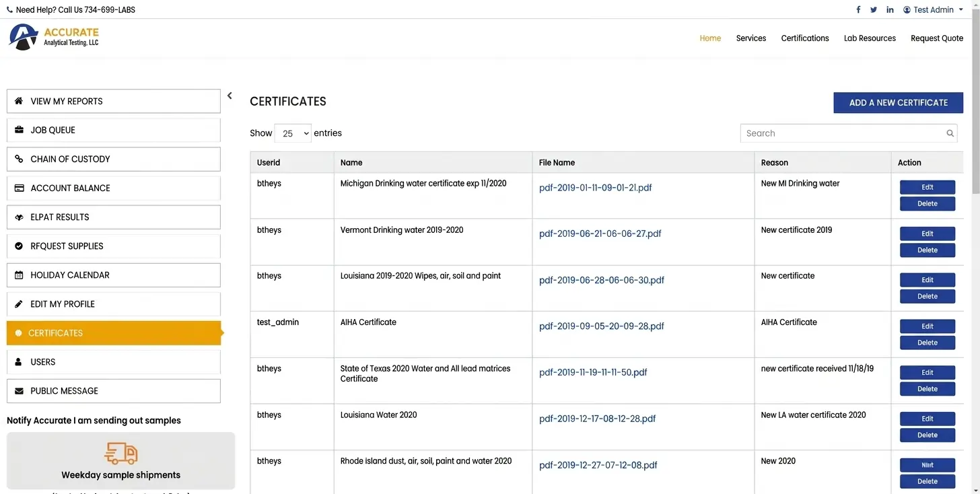Delete the AIHA Certificate row

(x=928, y=343)
